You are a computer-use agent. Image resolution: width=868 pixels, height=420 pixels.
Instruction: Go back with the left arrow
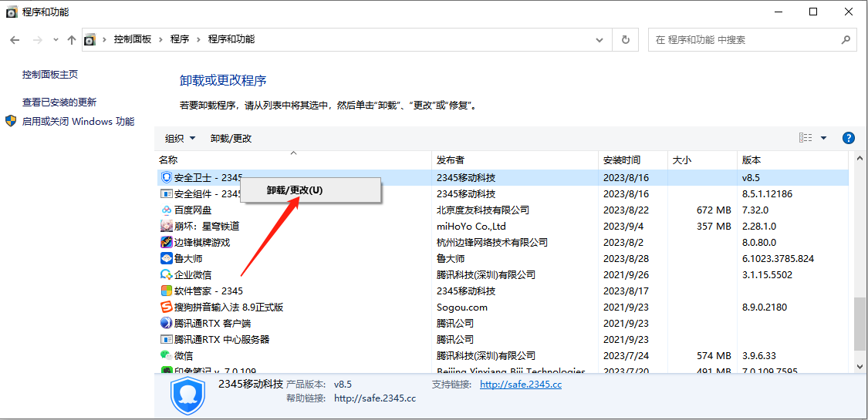point(15,40)
